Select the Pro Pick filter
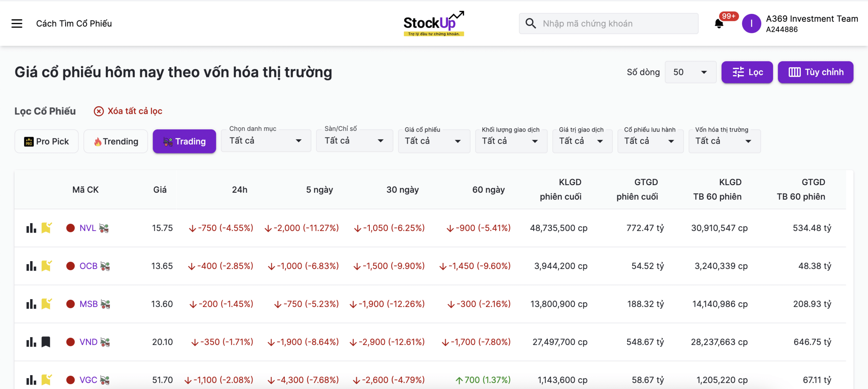 (46, 141)
